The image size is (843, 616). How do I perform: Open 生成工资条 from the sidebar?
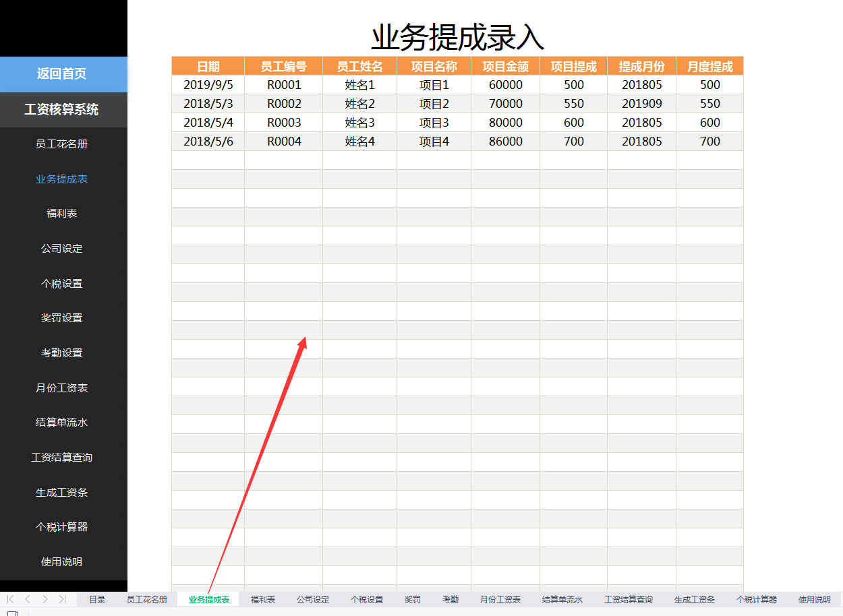point(63,492)
